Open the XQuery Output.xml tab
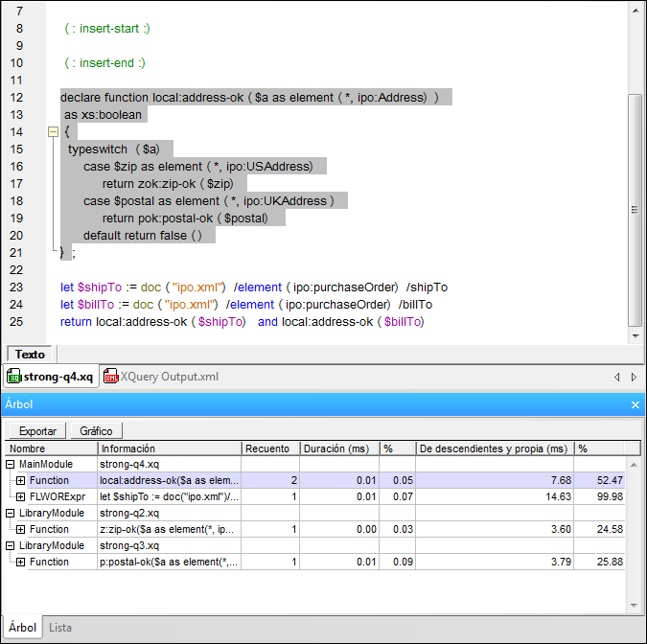 tap(161, 377)
